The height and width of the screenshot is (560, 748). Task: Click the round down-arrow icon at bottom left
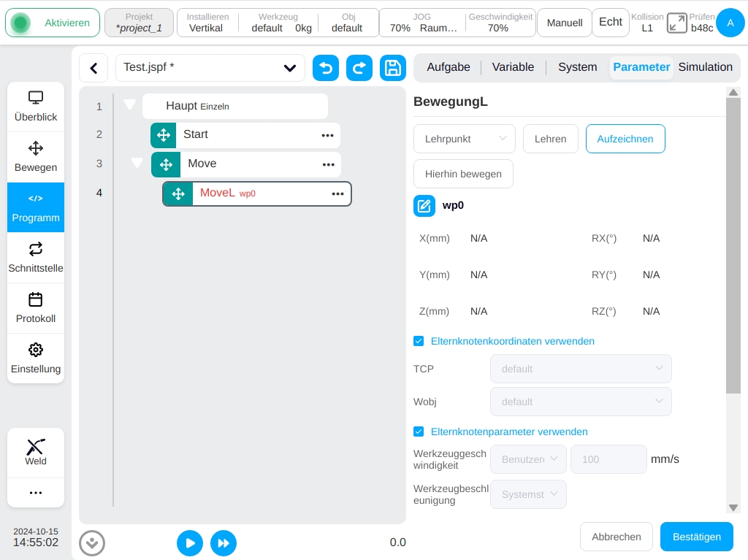92,542
